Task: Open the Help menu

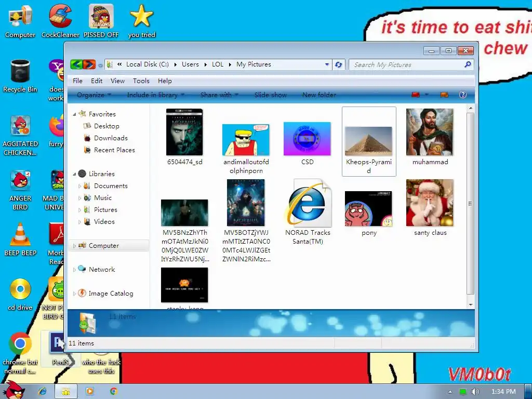Action: (x=165, y=81)
